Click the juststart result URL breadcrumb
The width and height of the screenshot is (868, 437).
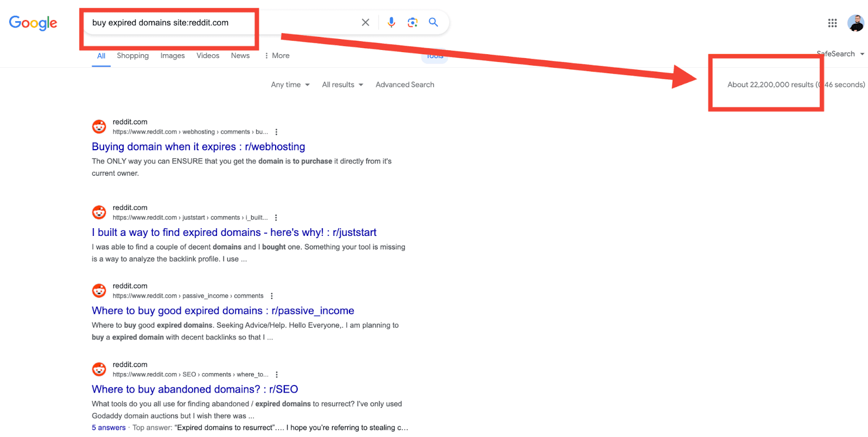point(190,217)
